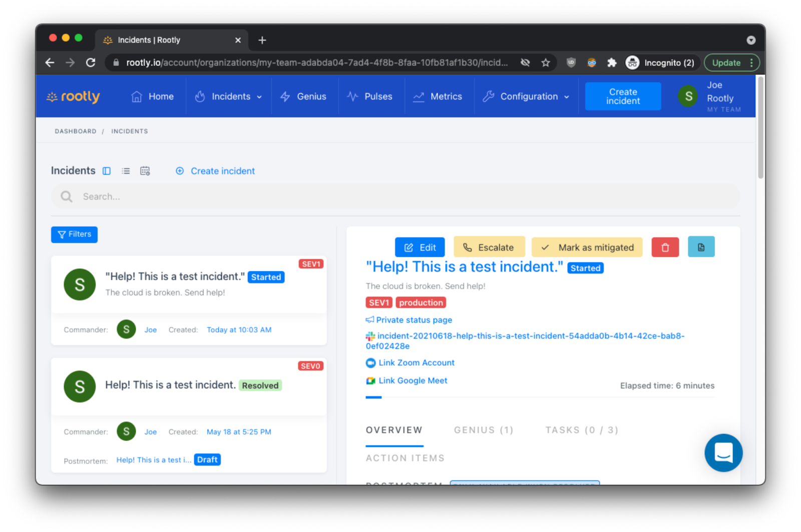Select the SEV1 started incident card title

pyautogui.click(x=175, y=277)
